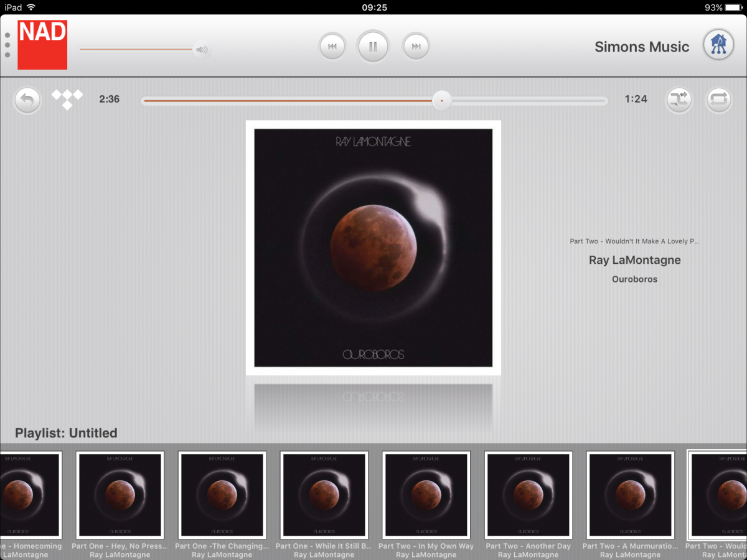
Task: Tap the Wi-Fi status icon
Action: [x=31, y=7]
